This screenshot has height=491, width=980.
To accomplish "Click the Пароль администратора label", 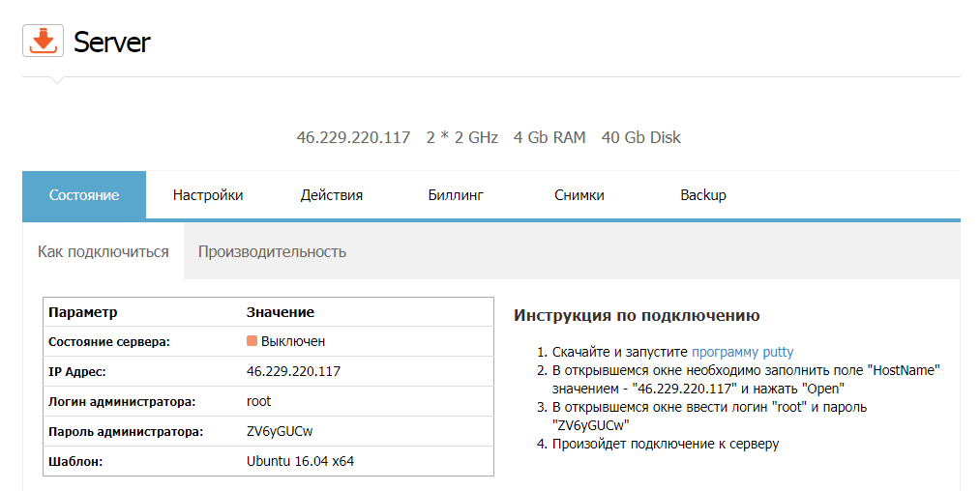I will coord(126,432).
